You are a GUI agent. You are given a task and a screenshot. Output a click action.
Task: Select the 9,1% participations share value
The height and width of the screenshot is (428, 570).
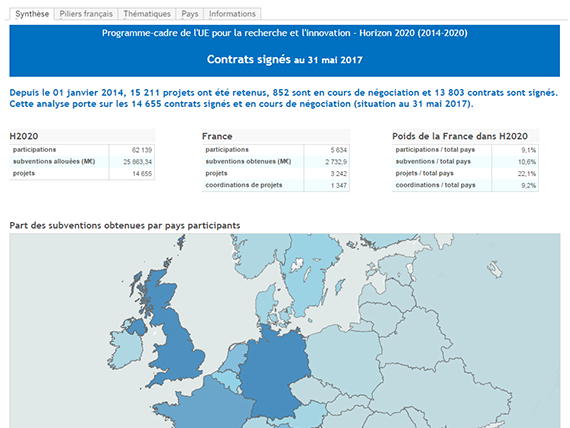pyautogui.click(x=528, y=150)
